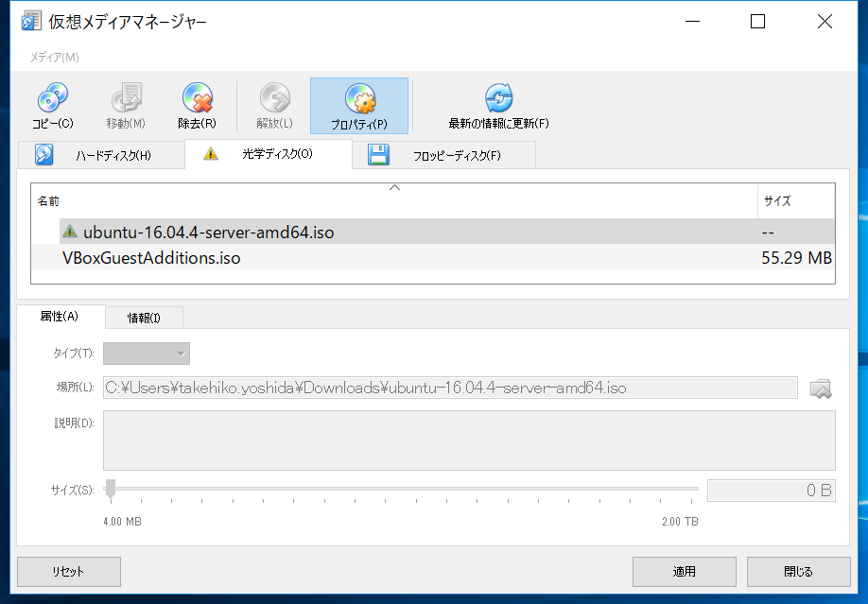Click the Virtual Media Manager title bar icon
This screenshot has height=604, width=868.
tap(31, 22)
